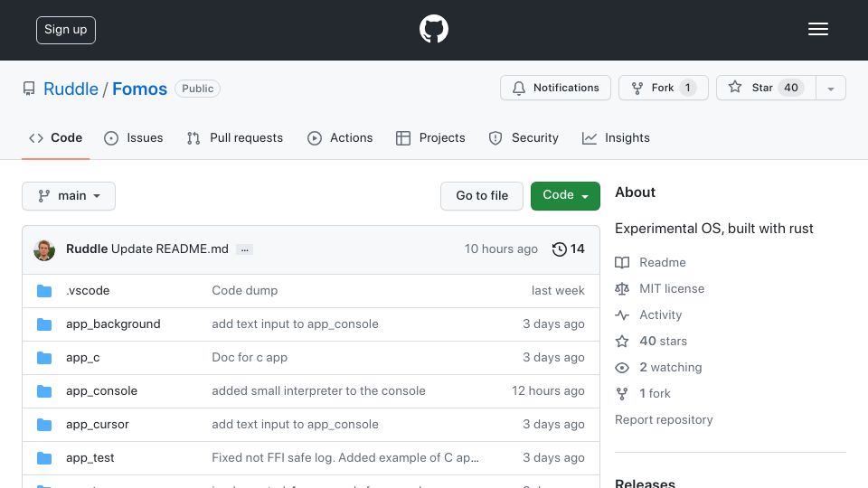Click the 12 hours ago timestamp for app_console
The image size is (868, 488).
click(x=548, y=390)
